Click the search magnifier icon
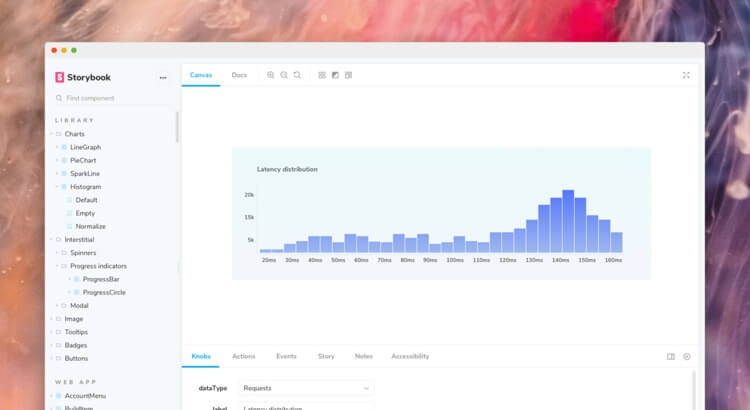The image size is (750, 410). 59,98
